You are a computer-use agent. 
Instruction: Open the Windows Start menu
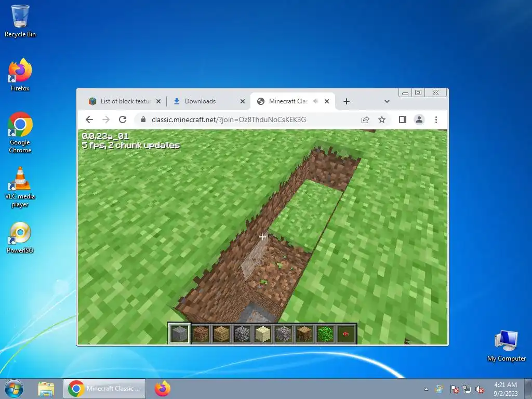pos(14,389)
